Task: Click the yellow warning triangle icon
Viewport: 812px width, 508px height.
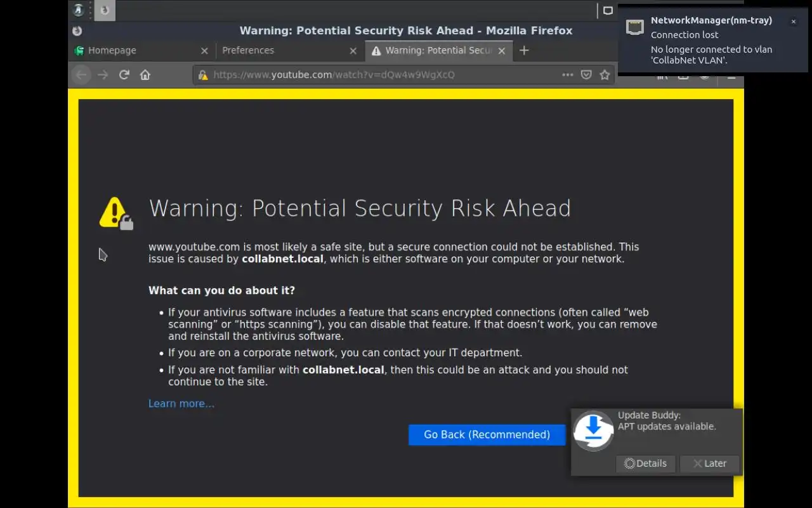Action: coord(116,213)
